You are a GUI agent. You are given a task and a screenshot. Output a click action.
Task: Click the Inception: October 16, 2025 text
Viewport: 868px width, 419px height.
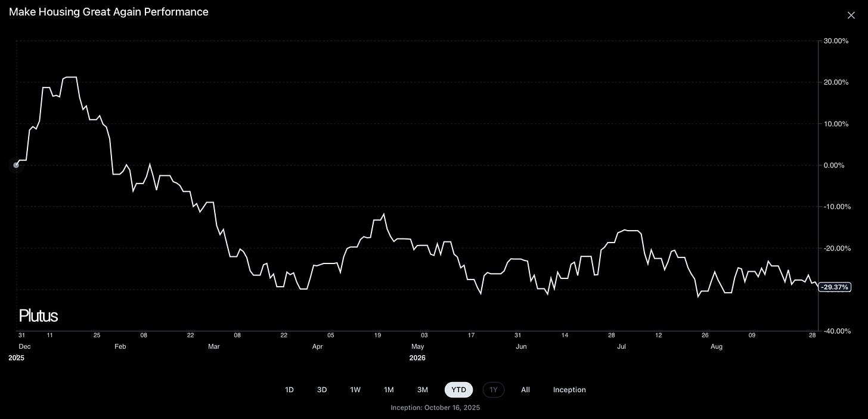[x=435, y=408]
